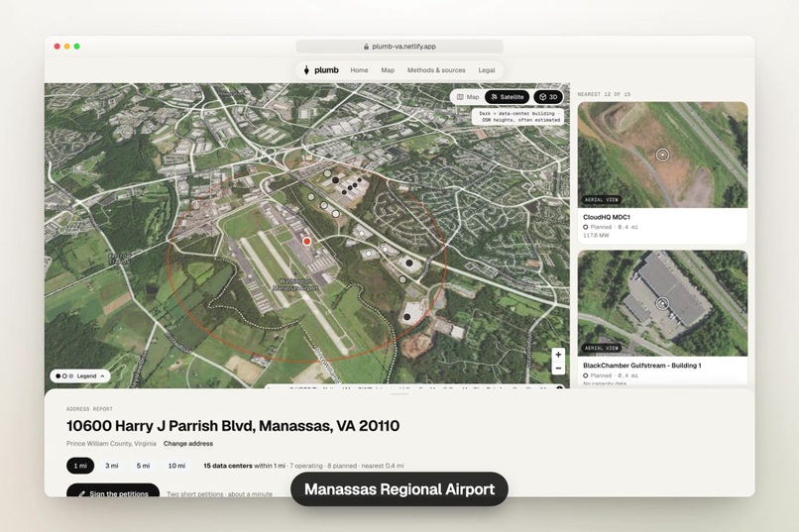Click Sign the petitions button

[x=113, y=492]
